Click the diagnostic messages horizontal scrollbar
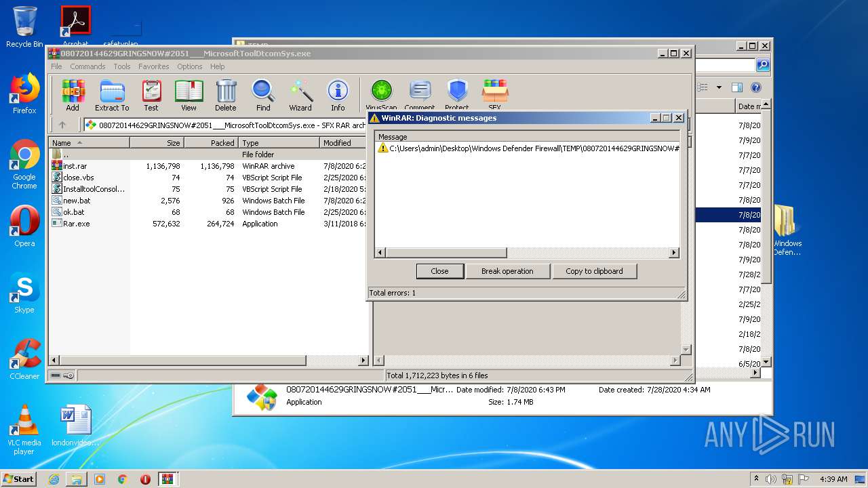Image resolution: width=868 pixels, height=488 pixels. (527, 253)
